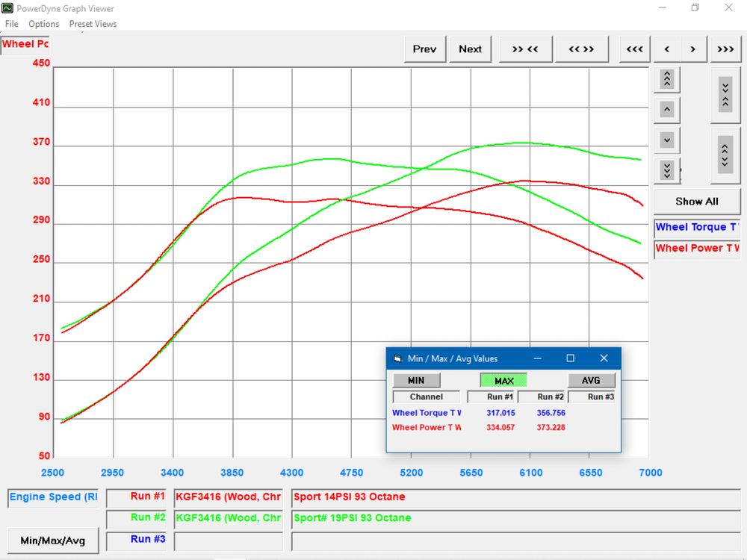Click the Run #2 vehicle field KGF3416
The height and width of the screenshot is (560, 747).
point(228,518)
